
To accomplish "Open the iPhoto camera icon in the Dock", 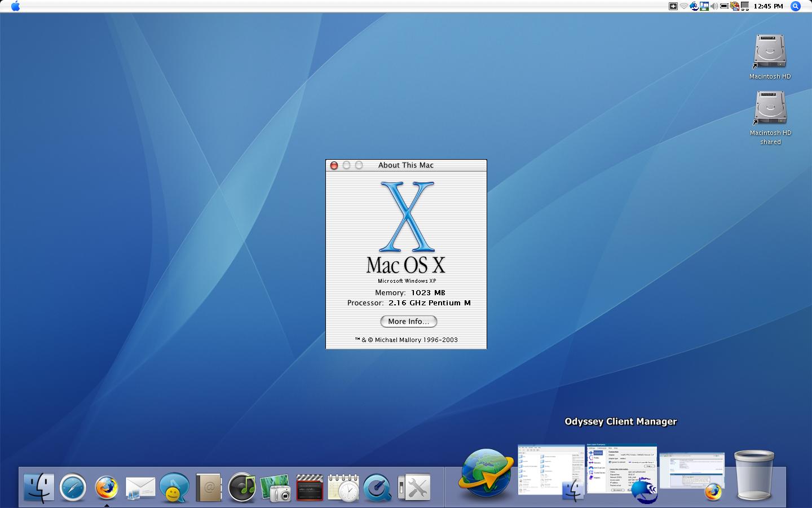I will pos(276,488).
